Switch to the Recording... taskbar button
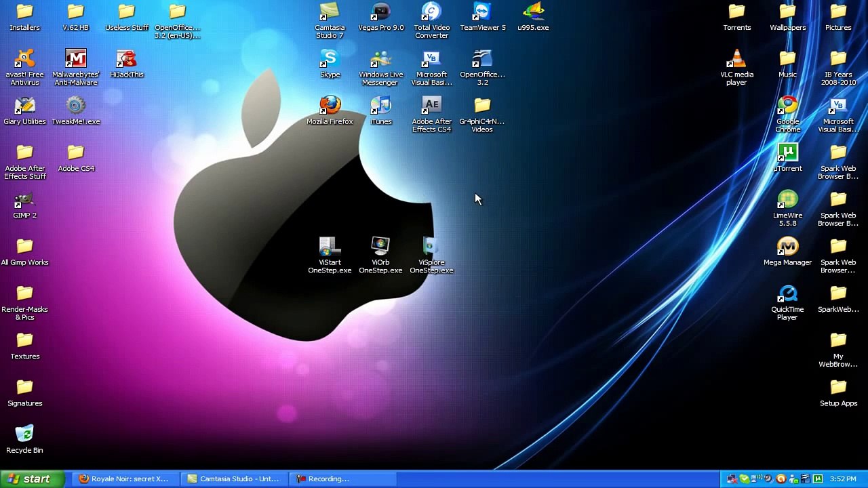This screenshot has width=868, height=488. pos(344,479)
